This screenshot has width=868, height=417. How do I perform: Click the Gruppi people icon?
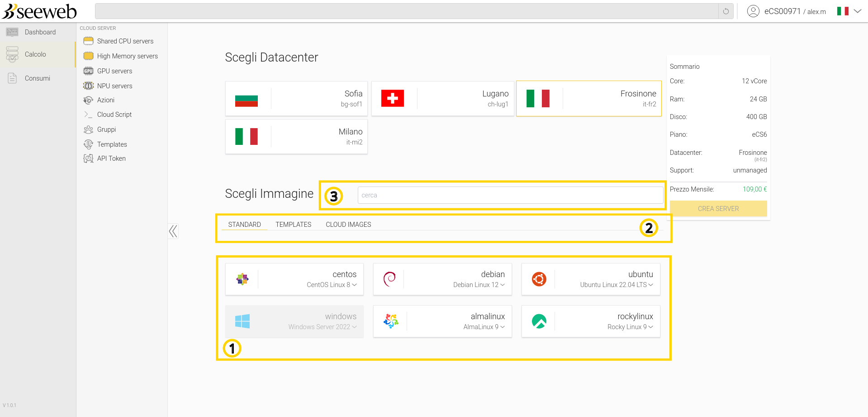coord(88,129)
